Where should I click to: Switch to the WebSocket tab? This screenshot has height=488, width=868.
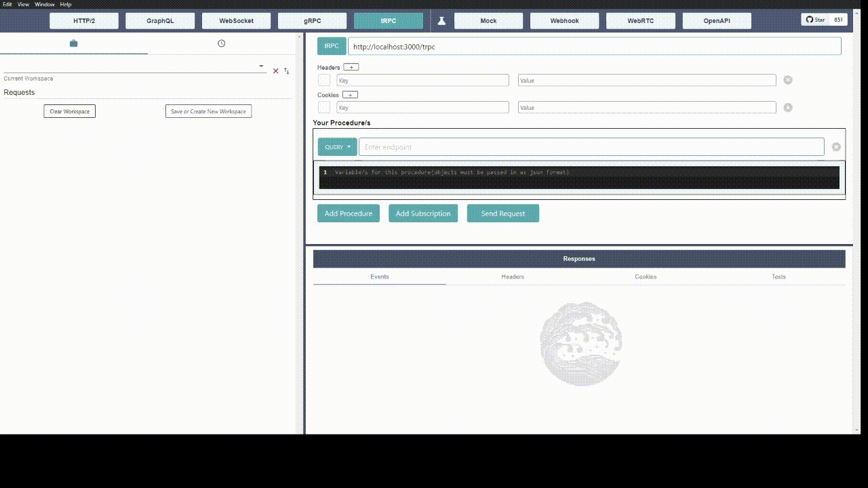point(236,21)
